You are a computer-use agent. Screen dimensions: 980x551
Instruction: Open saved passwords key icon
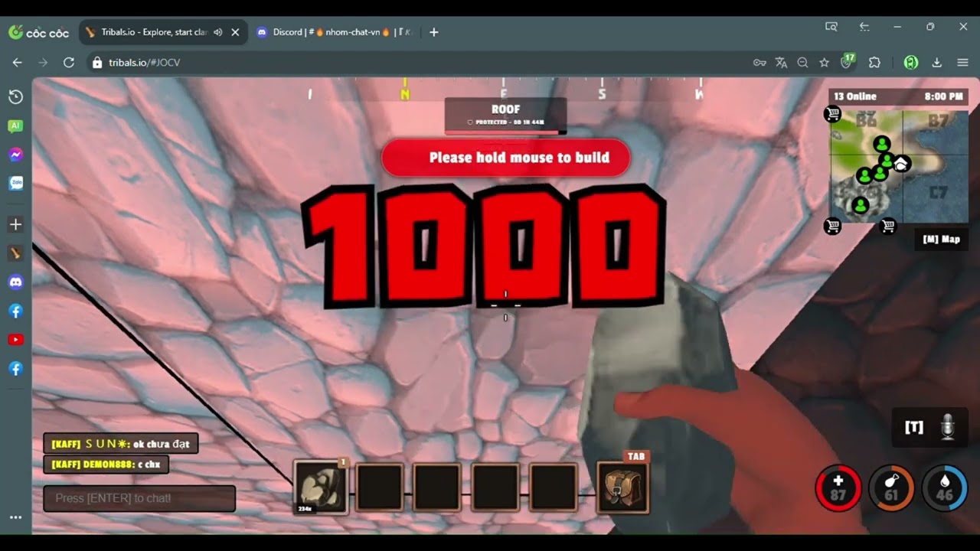coord(759,63)
